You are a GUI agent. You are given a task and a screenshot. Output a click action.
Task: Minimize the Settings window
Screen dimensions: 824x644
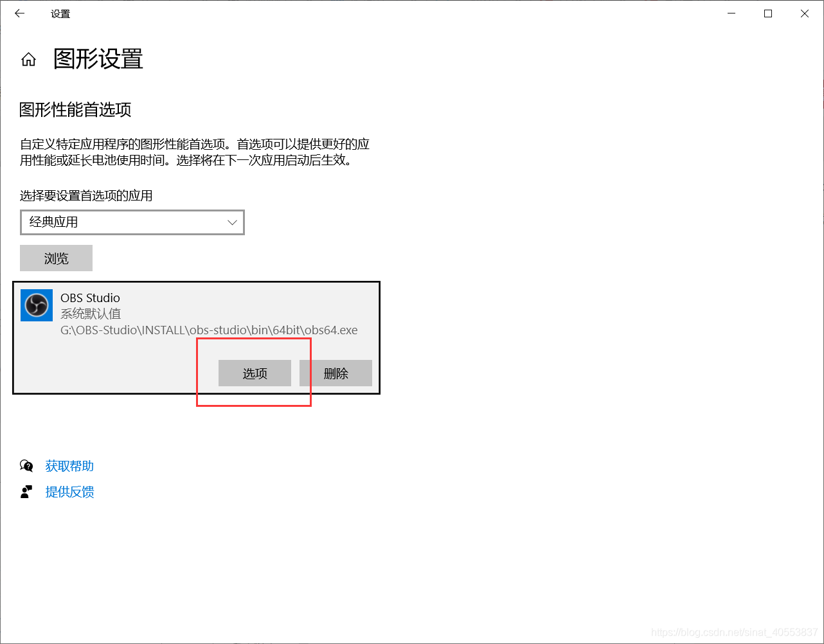coord(731,13)
